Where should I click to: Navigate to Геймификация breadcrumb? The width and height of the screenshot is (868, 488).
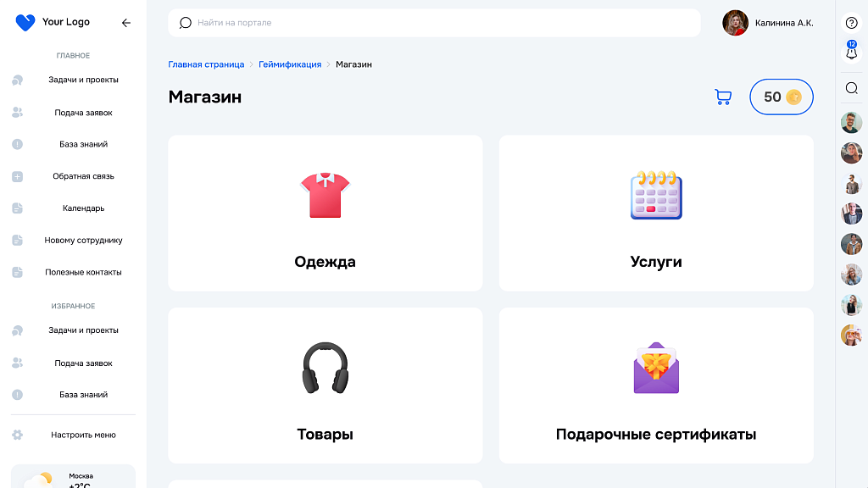coord(289,64)
